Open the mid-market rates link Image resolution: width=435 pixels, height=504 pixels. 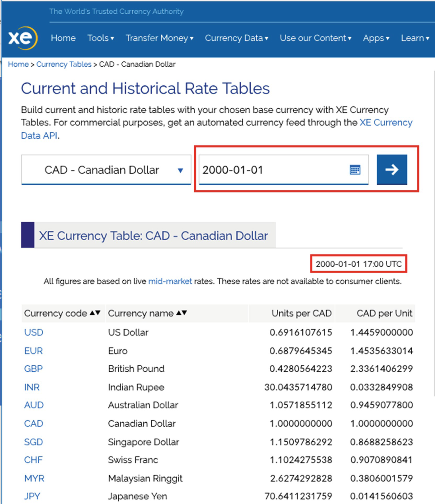pos(170,281)
